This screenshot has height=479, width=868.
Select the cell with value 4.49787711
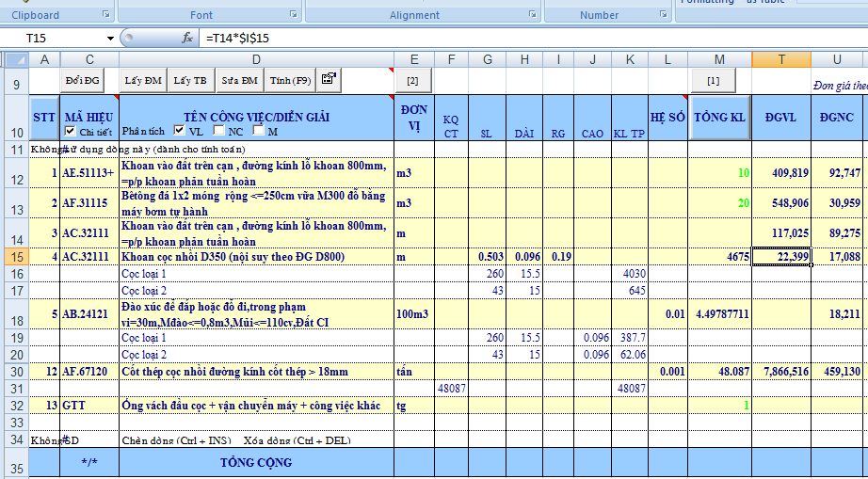pyautogui.click(x=719, y=314)
